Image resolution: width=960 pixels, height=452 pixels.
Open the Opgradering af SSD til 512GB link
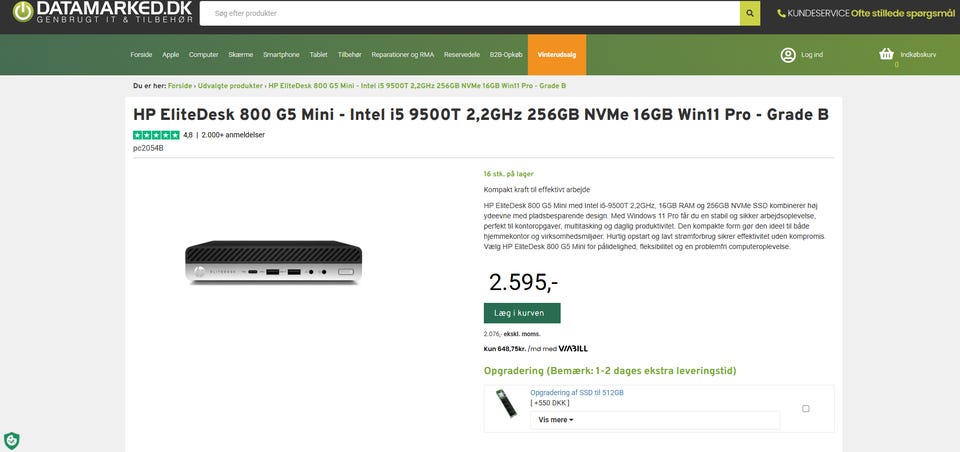tap(577, 393)
